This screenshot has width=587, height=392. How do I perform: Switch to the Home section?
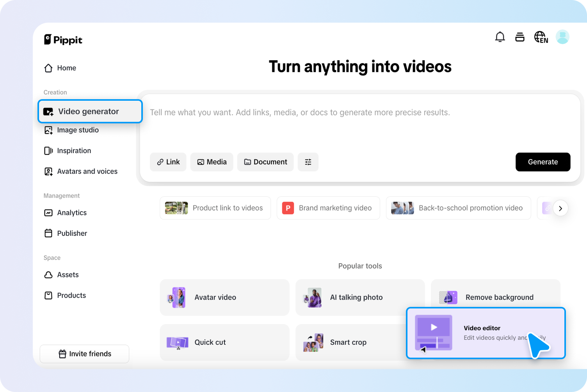coord(66,68)
